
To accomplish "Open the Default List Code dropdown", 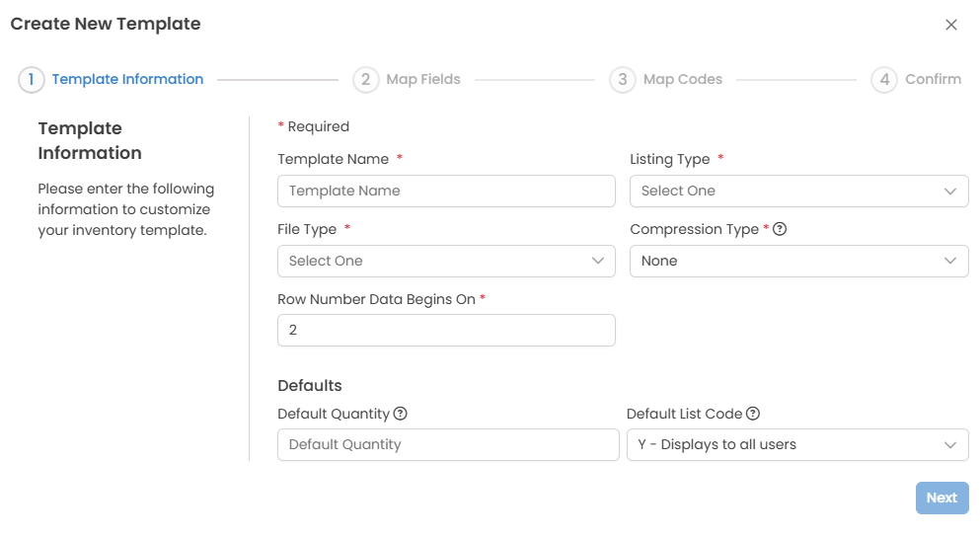I will 797,444.
